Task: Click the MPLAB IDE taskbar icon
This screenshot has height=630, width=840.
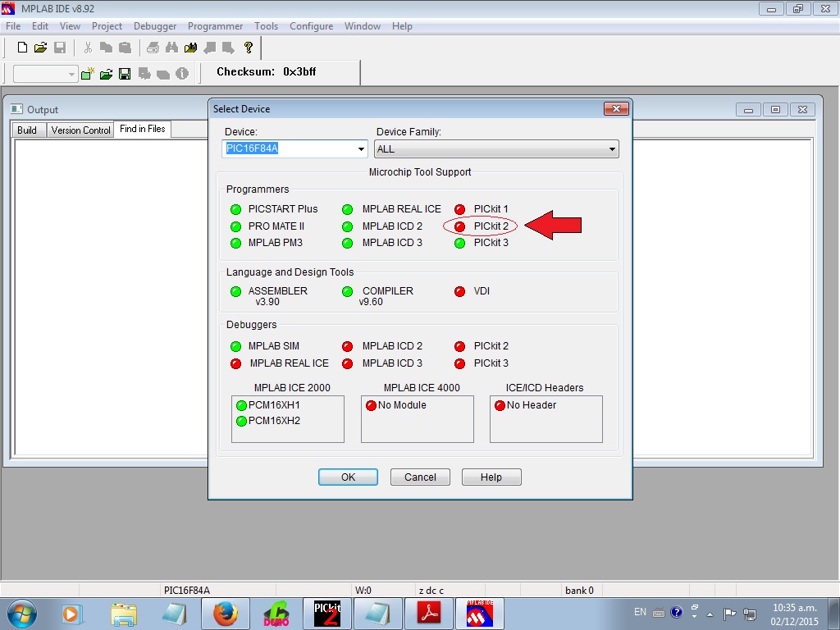Action: coord(479,614)
